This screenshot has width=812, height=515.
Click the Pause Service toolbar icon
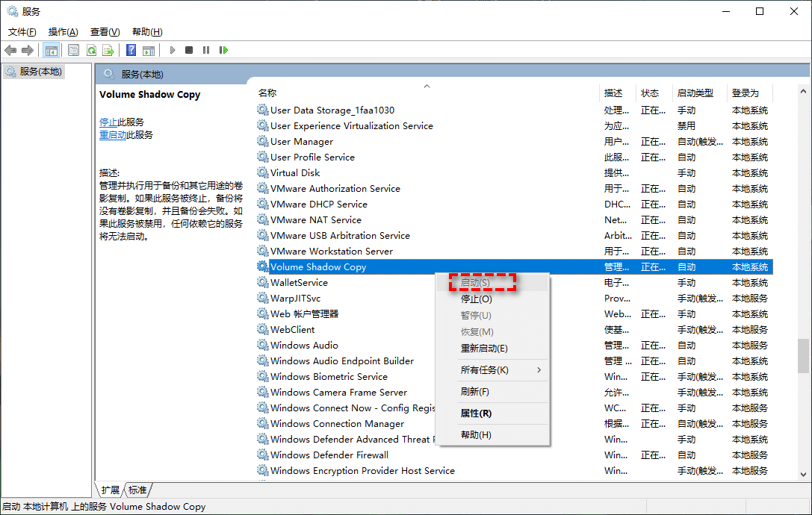point(206,50)
